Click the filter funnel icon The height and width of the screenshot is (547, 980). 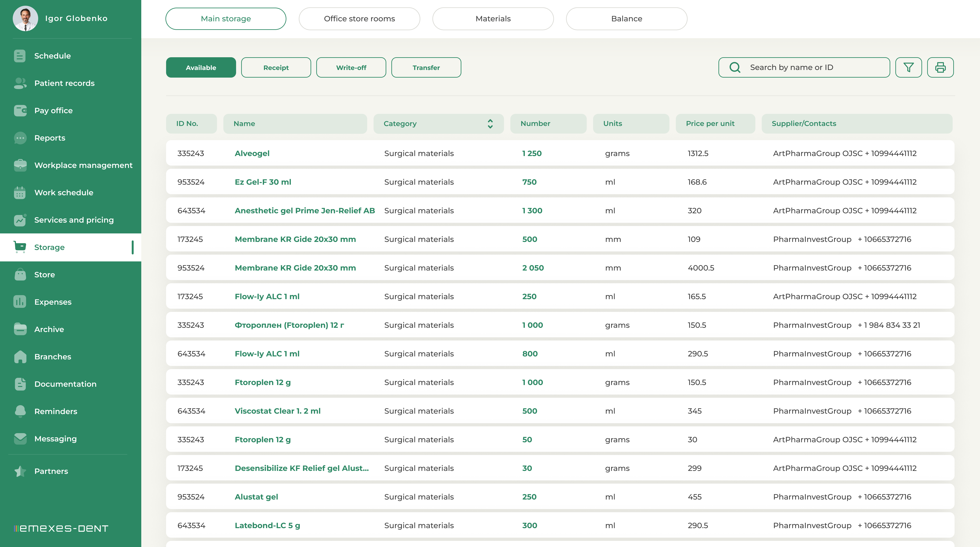(908, 67)
